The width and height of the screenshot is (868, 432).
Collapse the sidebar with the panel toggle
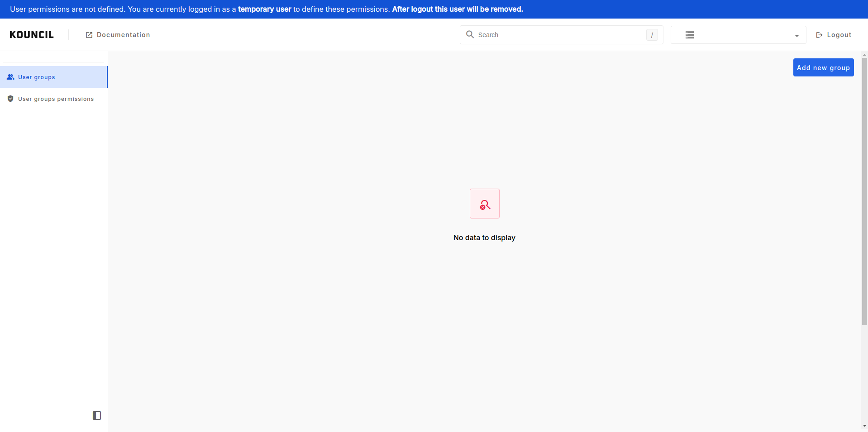(x=97, y=415)
